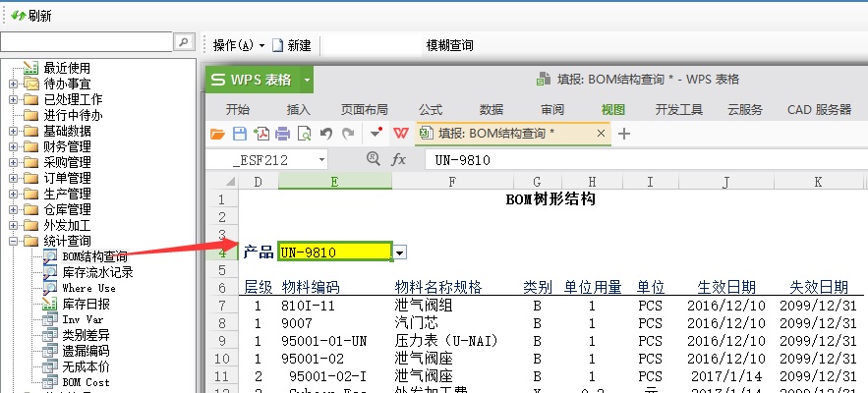Open BOM Cost report in tree
The width and height of the screenshot is (868, 393).
click(87, 382)
